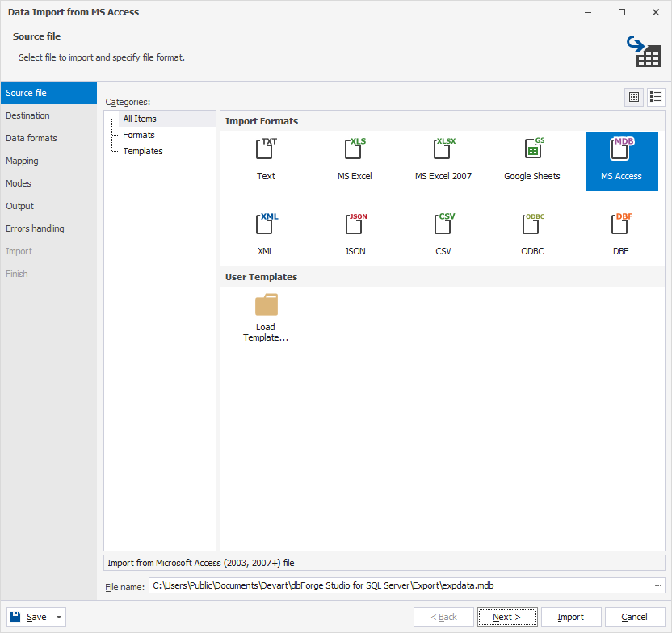Open file browse ellipsis button
Viewport: 672px width, 633px height.
click(657, 585)
